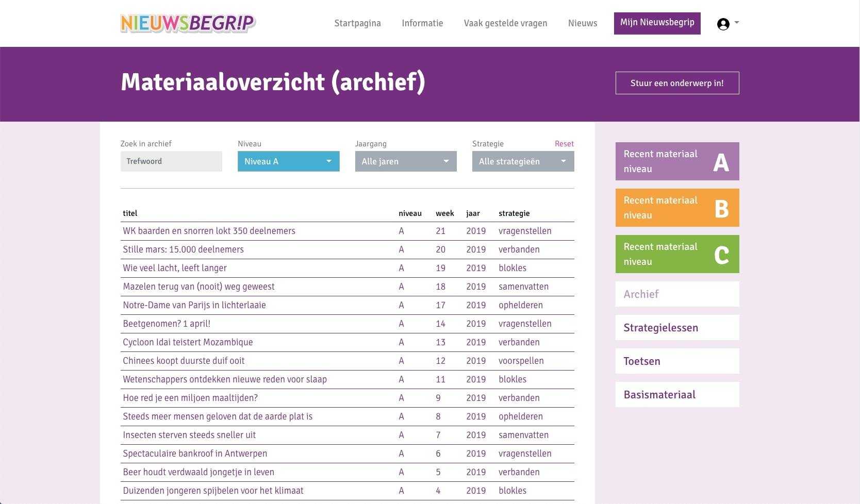
Task: Open Cycloon Idai teistert Mozambique article
Action: pos(188,342)
